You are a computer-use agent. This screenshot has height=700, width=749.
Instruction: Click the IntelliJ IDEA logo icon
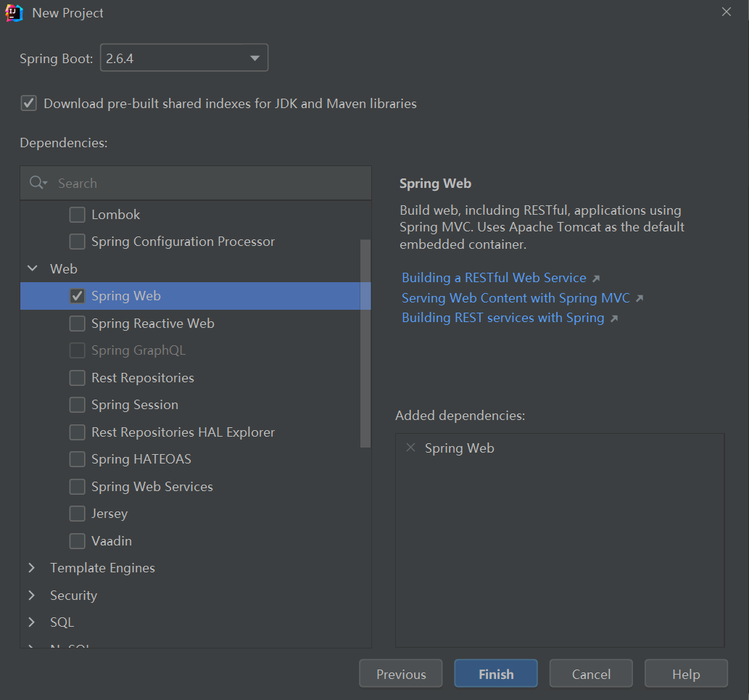[15, 13]
